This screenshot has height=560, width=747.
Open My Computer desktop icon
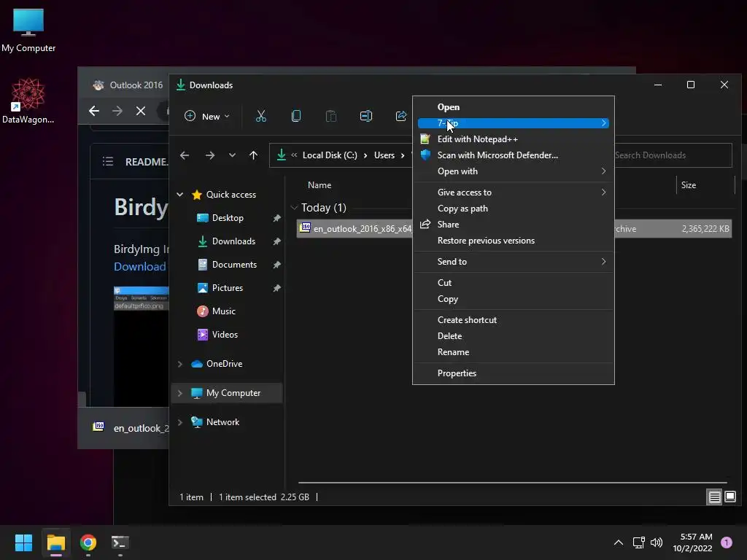28,29
